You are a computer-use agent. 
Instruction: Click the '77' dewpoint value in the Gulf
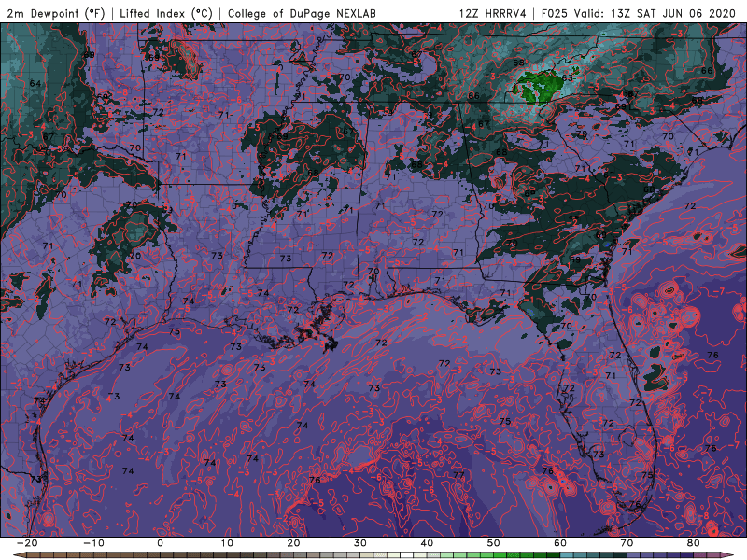458,475
